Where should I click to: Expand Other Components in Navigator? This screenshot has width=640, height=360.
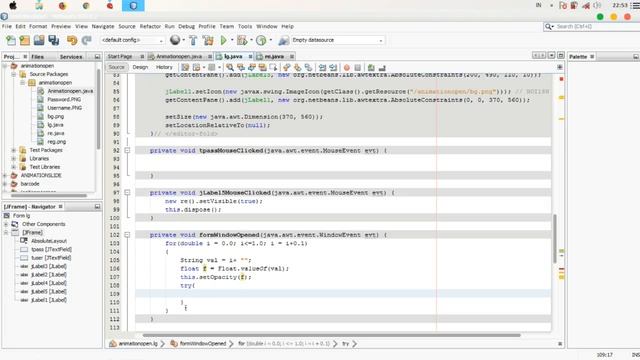6,224
